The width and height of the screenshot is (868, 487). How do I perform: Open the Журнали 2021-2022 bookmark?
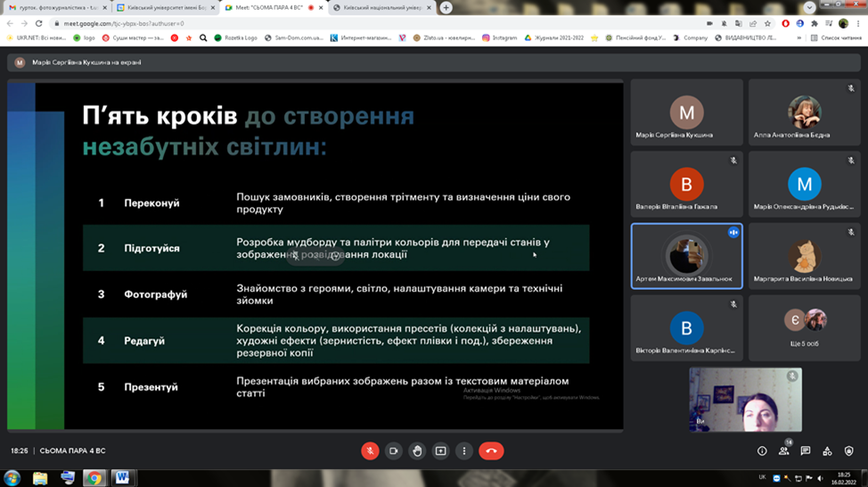553,37
